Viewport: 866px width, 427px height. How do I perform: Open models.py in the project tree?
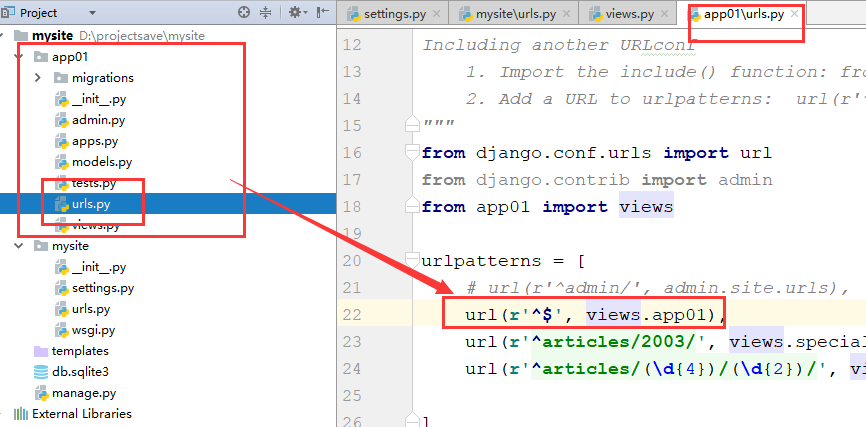pos(102,162)
